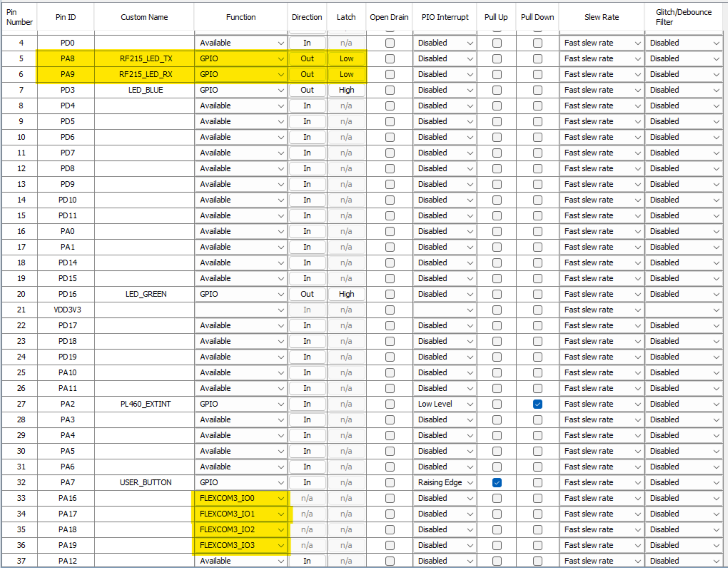Uncheck Pull Up for the USER_BUTTON pin
Screen dimensions: 728x568
497,482
